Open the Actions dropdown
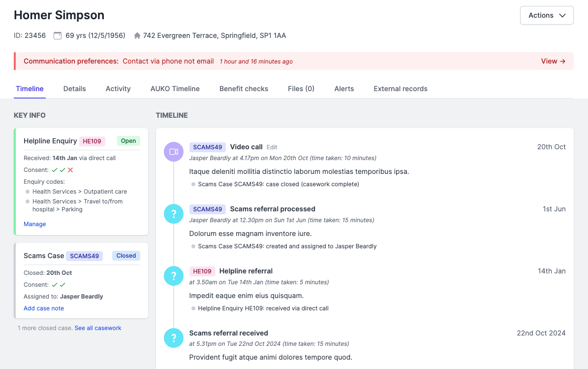Screen dimensions: 588x369 pos(546,15)
